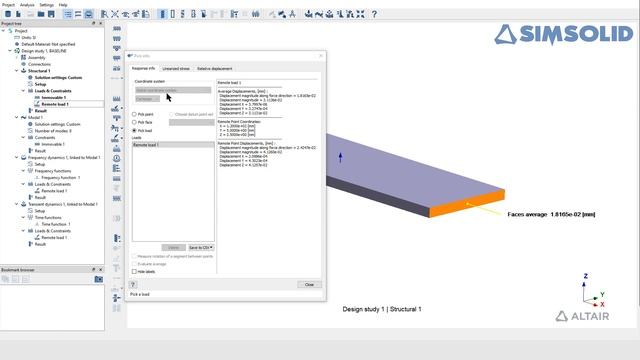
Task: Open the Help menu
Action: (63, 5)
